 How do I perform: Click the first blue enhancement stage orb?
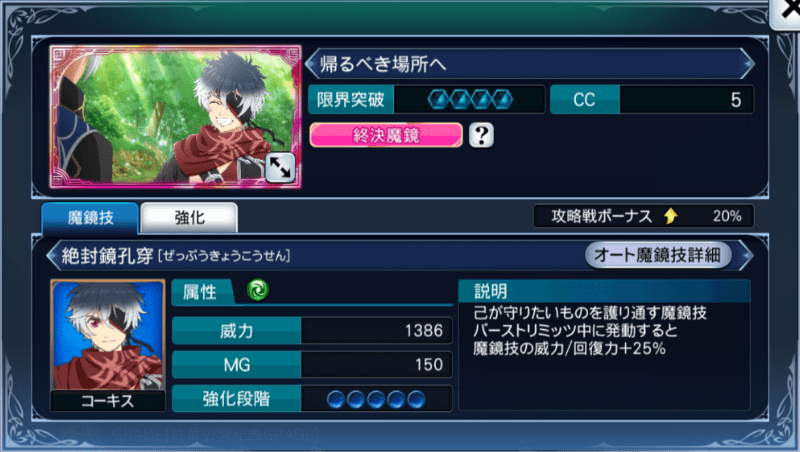tap(335, 399)
